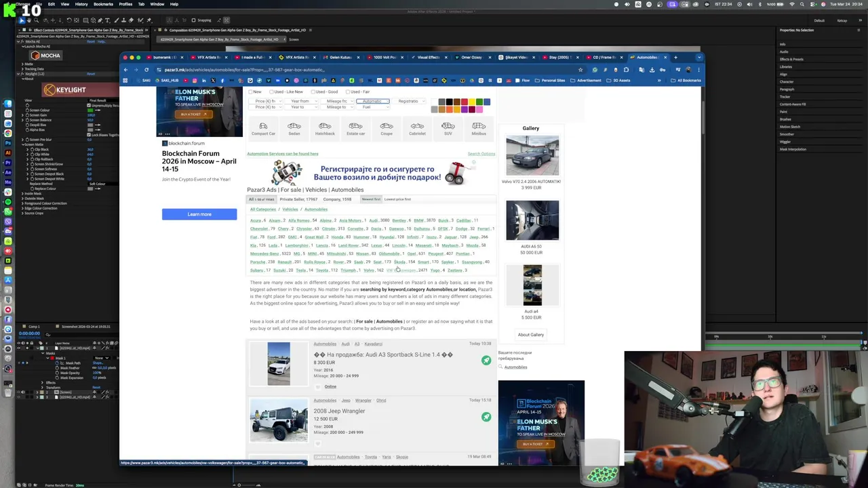The width and height of the screenshot is (868, 488).
Task: Select the blue color swatch
Action: tap(487, 102)
